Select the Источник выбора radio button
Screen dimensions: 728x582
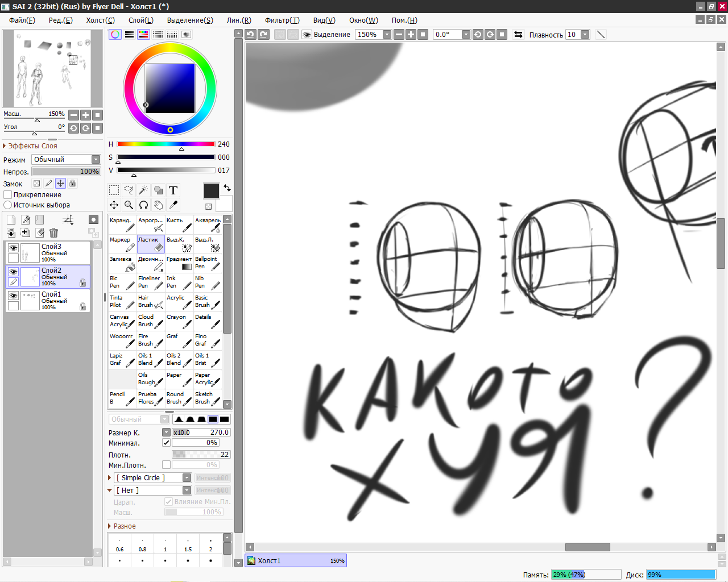tap(8, 205)
